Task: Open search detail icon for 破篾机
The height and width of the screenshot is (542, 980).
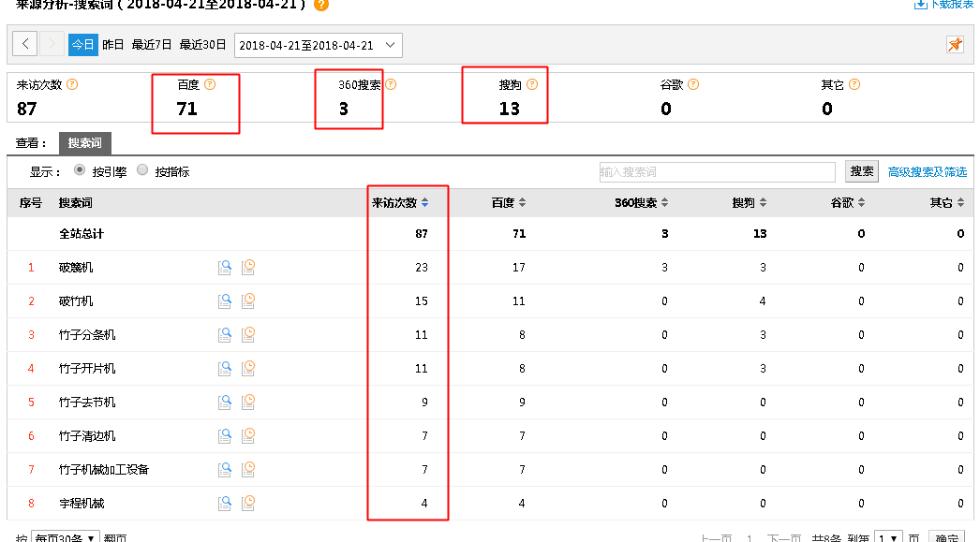Action: [225, 268]
